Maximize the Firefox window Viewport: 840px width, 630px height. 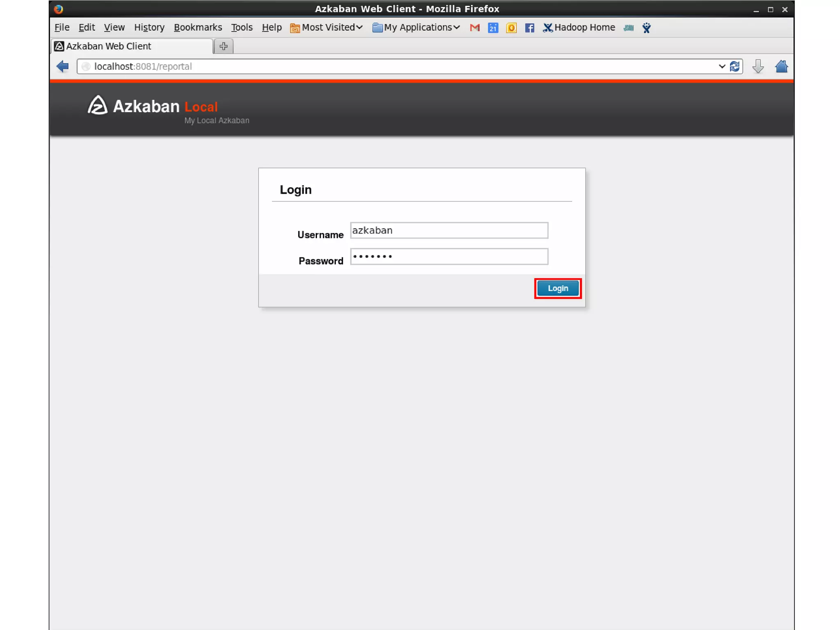[x=770, y=9]
